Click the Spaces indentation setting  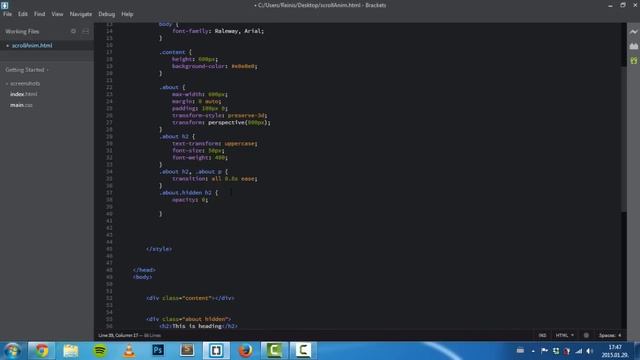[x=610, y=335]
